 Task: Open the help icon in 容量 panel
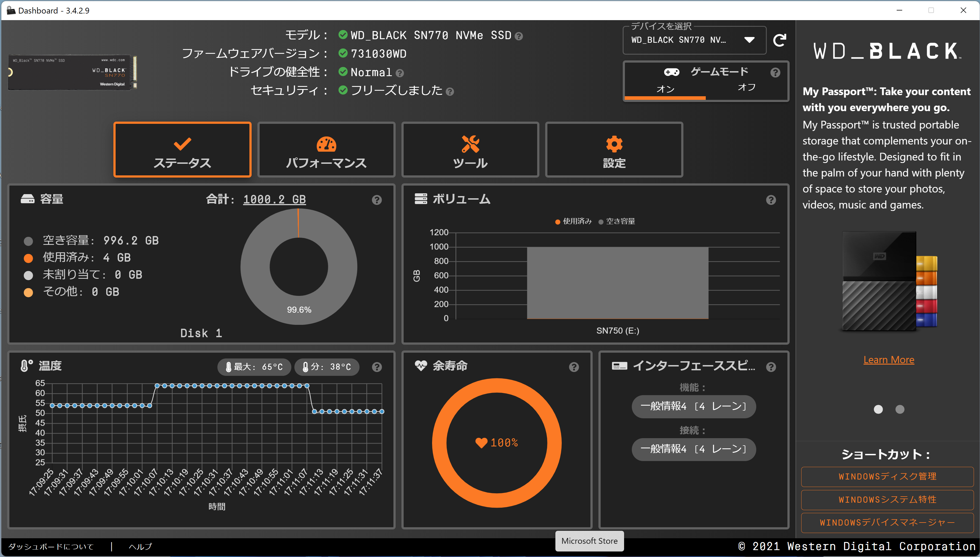[x=377, y=200]
